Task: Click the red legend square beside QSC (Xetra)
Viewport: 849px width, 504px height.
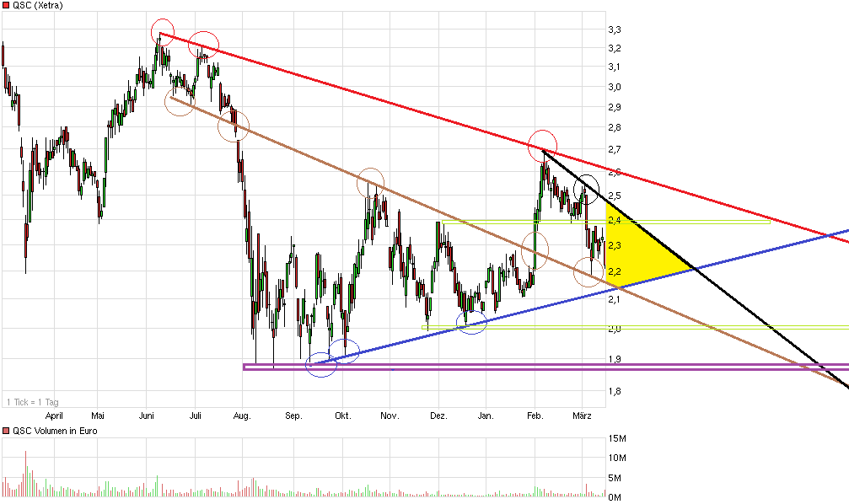Action: click(x=6, y=5)
